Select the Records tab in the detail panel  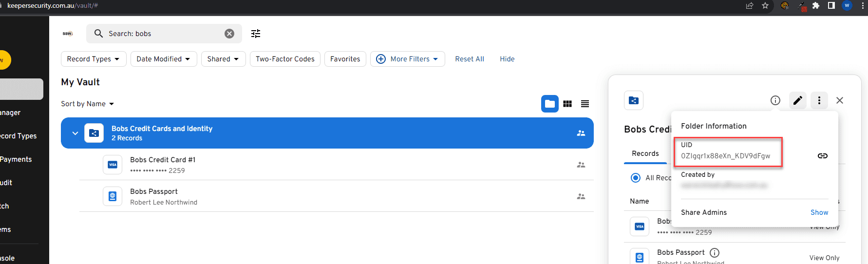coord(645,153)
